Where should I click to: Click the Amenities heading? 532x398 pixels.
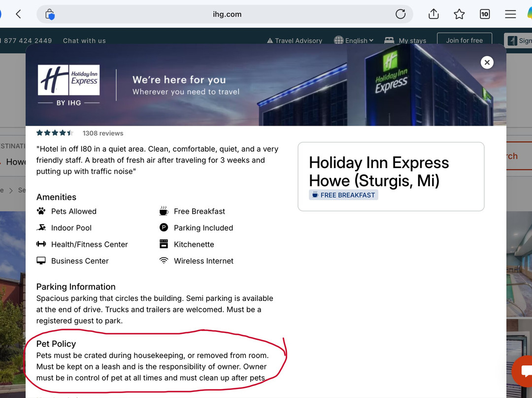tap(56, 197)
